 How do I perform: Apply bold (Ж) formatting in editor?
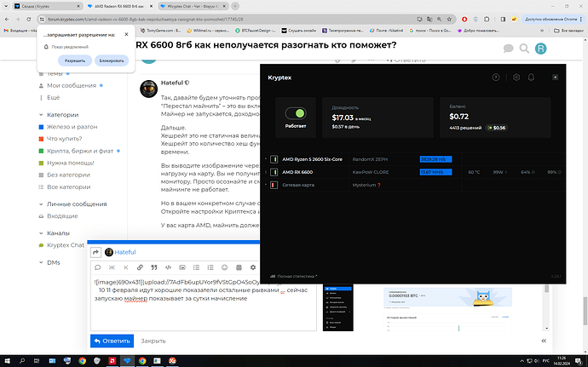coord(112,267)
